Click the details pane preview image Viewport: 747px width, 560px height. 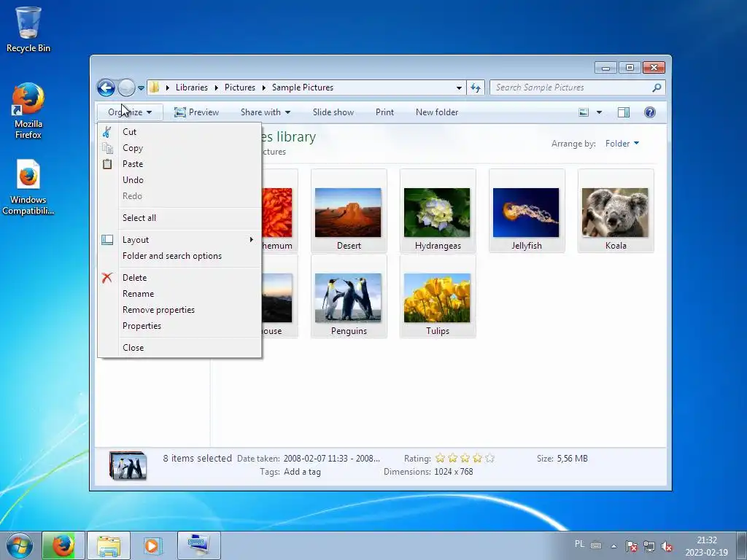(128, 465)
